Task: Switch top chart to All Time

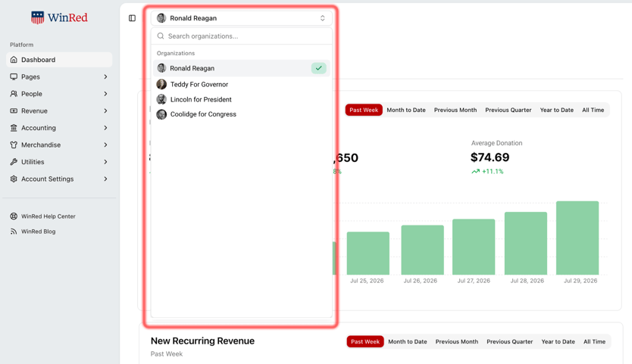Action: click(x=593, y=110)
